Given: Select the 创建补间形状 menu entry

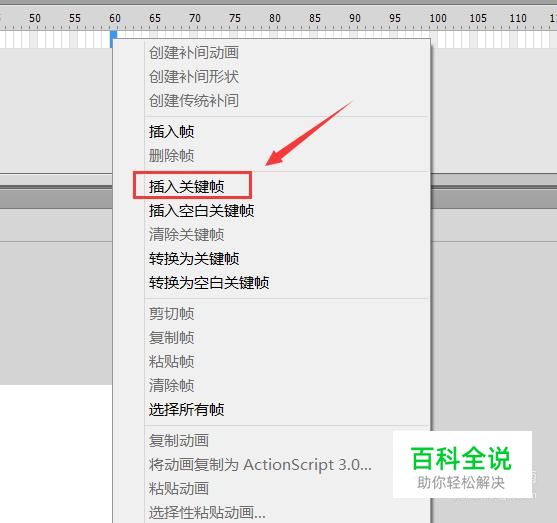Looking at the screenshot, I should coord(194,77).
